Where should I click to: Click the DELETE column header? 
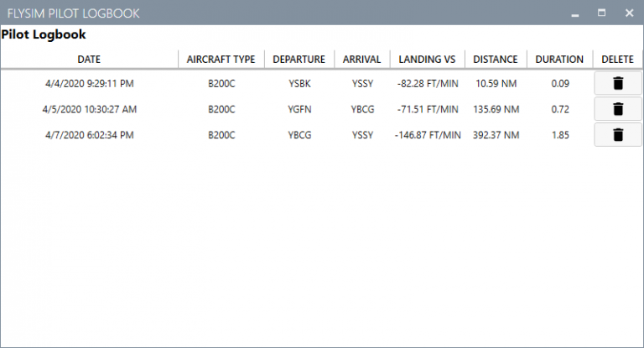point(618,60)
